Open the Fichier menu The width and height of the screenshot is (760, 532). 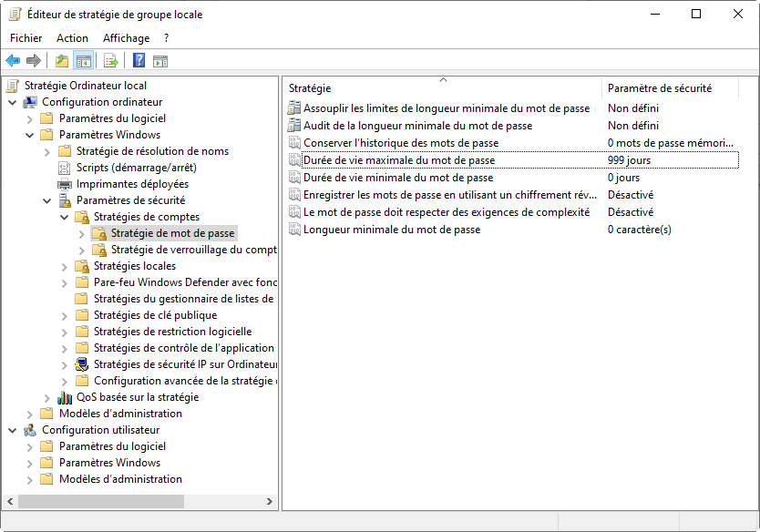pyautogui.click(x=26, y=37)
